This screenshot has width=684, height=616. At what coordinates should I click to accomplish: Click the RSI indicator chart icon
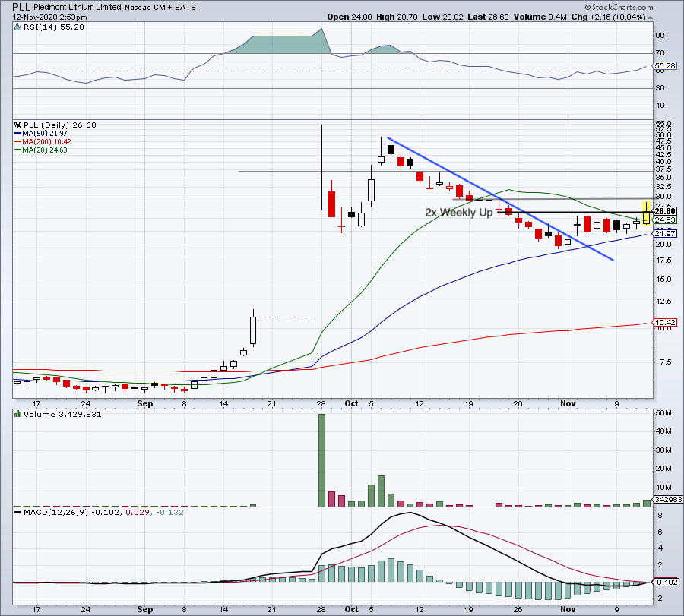coord(18,27)
